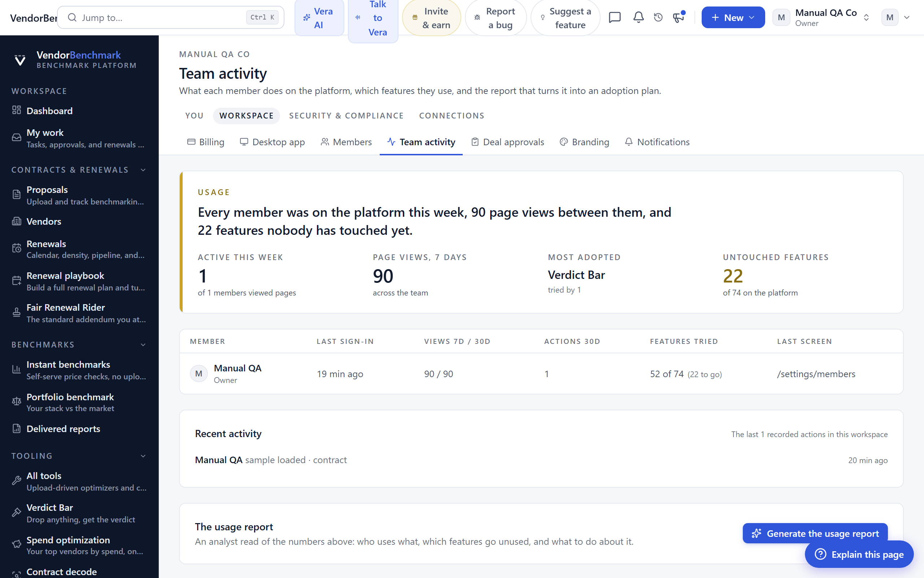Open the Branding tab
924x578 pixels.
coord(584,142)
